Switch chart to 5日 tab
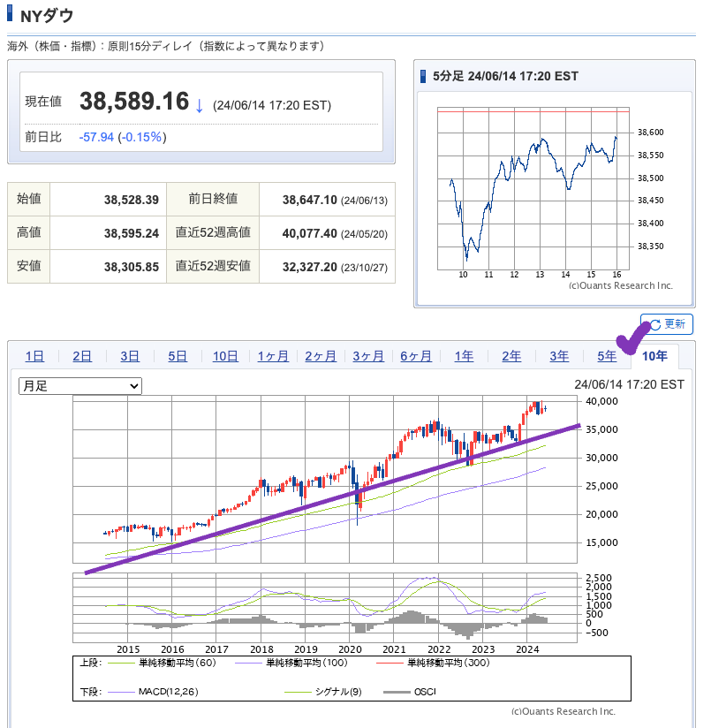The image size is (711, 728). point(178,356)
